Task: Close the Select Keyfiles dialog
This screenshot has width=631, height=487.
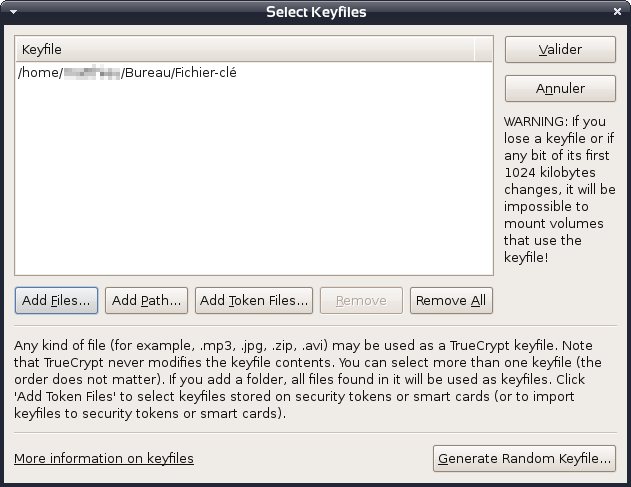Action: pyautogui.click(x=617, y=12)
